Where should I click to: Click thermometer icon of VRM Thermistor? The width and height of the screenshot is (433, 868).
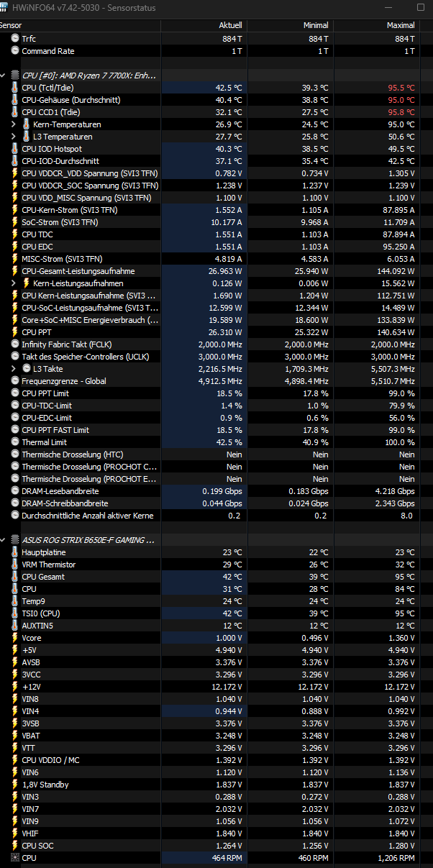tap(15, 565)
